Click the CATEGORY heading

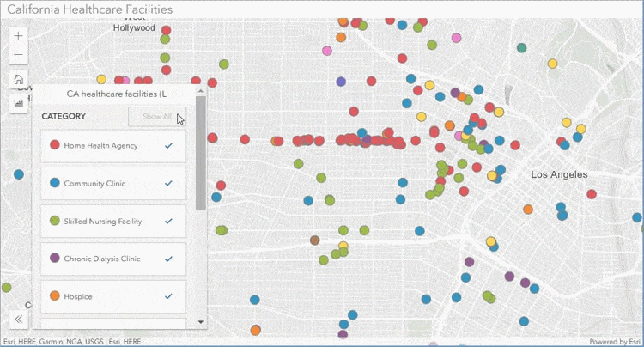point(64,116)
